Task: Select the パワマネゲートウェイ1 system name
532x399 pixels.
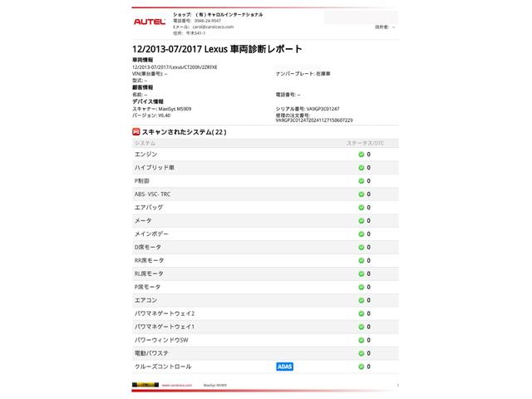Action: (x=165, y=327)
